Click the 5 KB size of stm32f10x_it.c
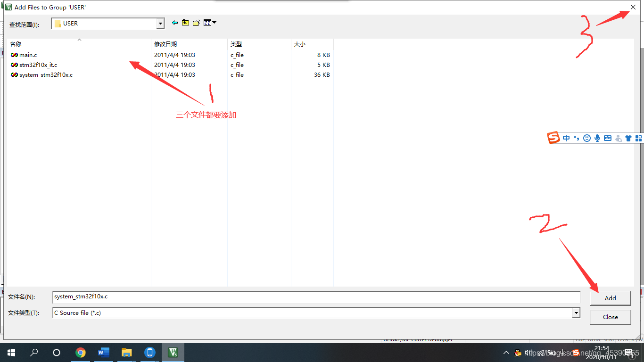644x362 pixels. click(323, 65)
